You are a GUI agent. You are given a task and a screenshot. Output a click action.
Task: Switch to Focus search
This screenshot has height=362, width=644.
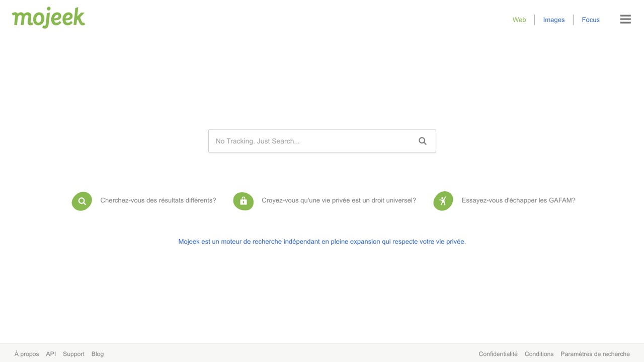coord(591,20)
